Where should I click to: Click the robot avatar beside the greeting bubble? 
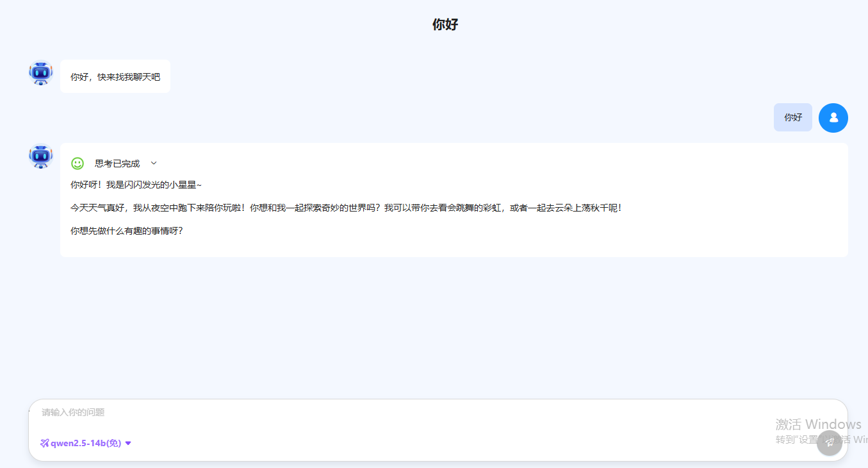tap(41, 74)
